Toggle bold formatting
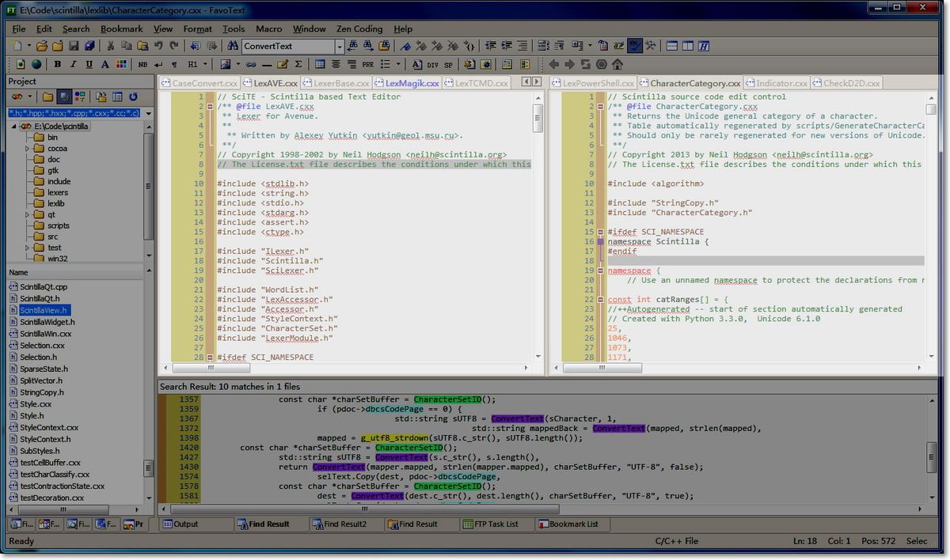 click(57, 64)
